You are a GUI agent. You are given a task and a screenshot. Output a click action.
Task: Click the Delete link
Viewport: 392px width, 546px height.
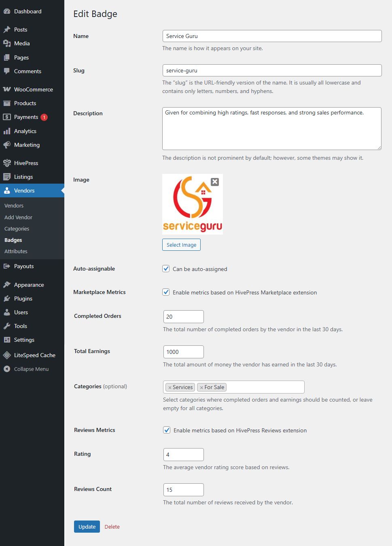[112, 527]
